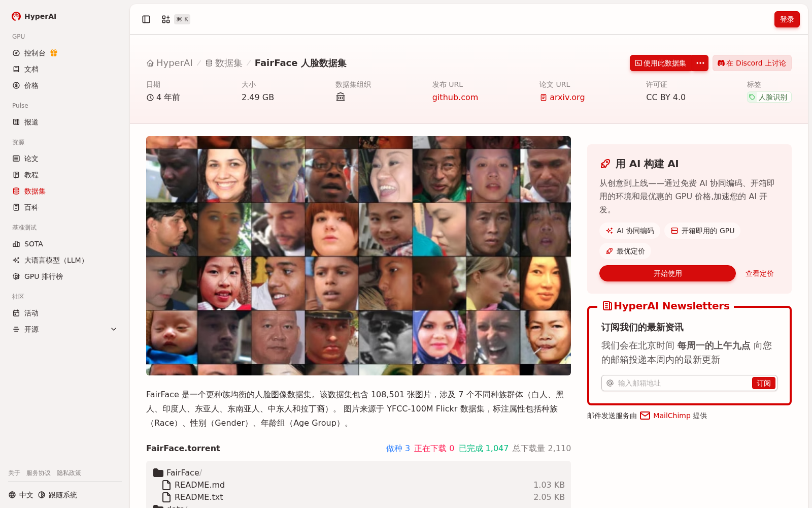This screenshot has height=508, width=812.
Task: Go to HyperAI home breadcrumb
Action: coord(170,63)
